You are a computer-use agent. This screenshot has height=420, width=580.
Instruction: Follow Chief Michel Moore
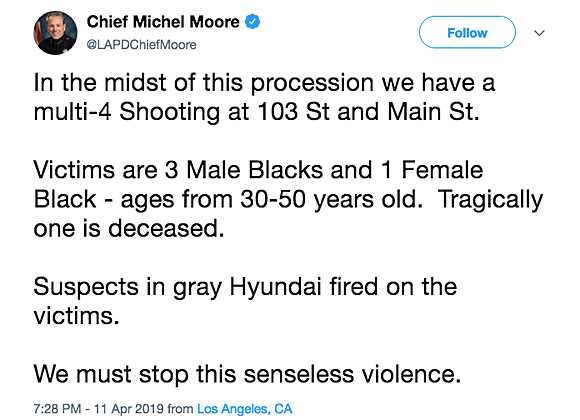pos(467,32)
